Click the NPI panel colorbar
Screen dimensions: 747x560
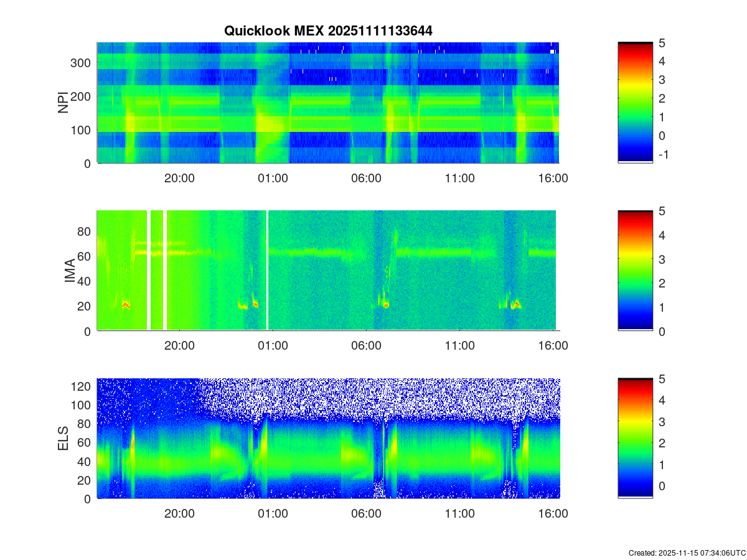(635, 103)
